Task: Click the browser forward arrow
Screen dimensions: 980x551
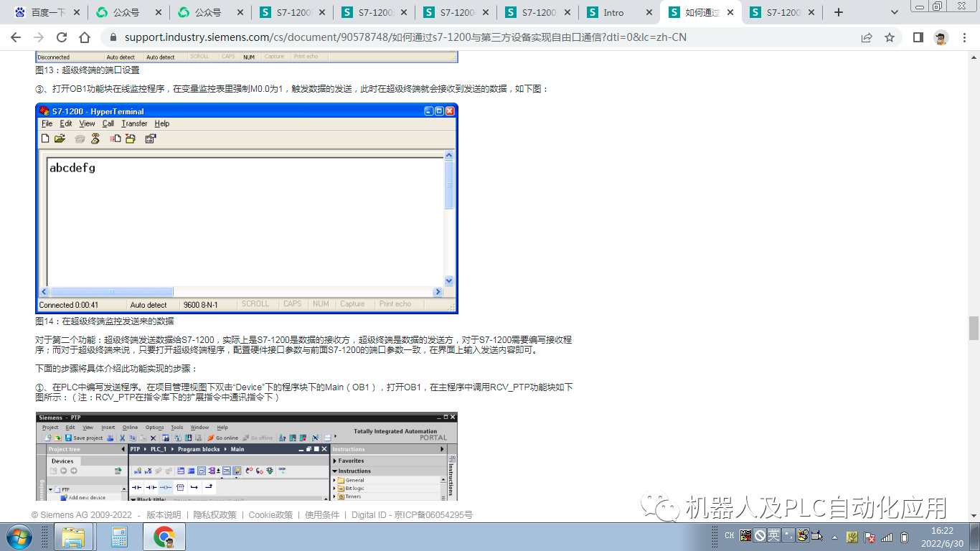Action: coord(39,37)
